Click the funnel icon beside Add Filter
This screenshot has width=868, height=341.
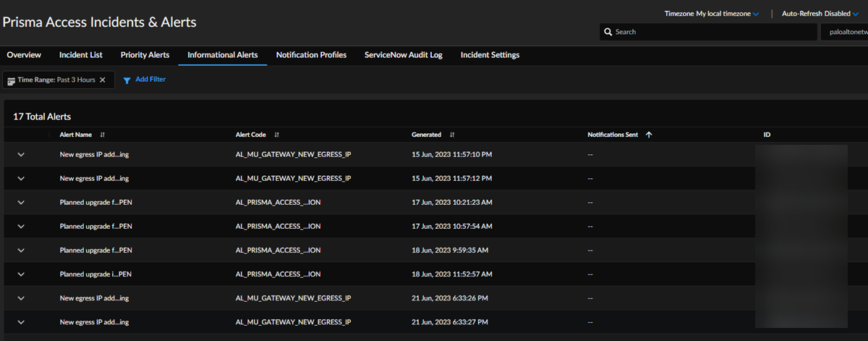point(127,80)
